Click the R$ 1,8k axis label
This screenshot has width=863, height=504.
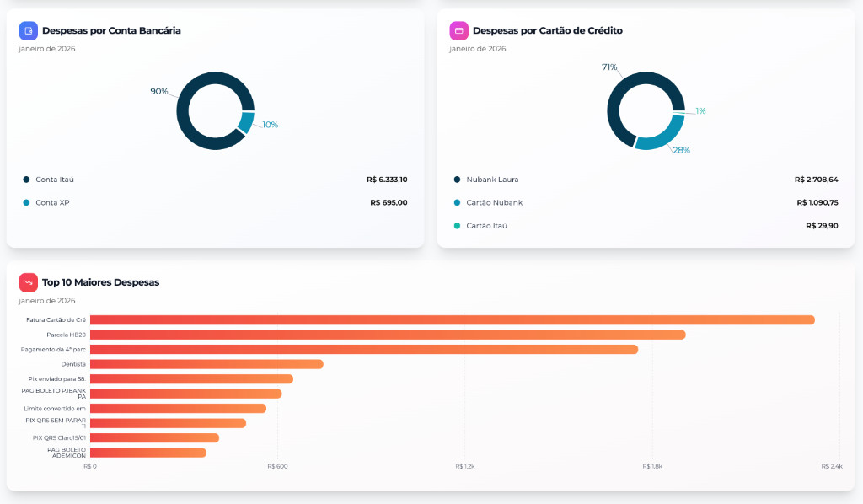point(652,467)
